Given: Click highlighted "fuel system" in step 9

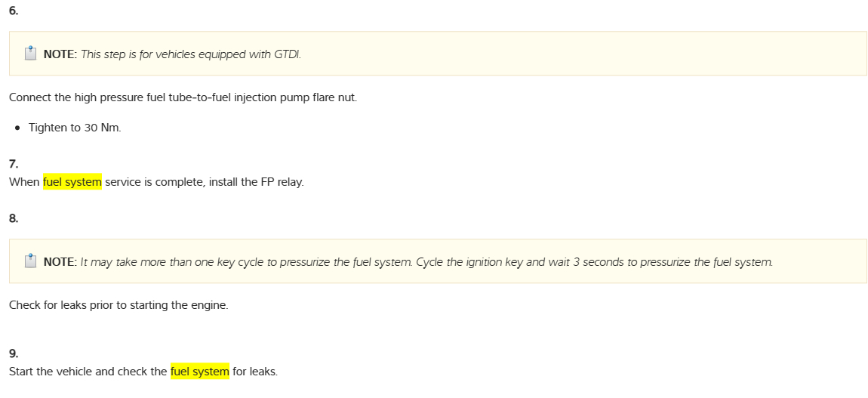Looking at the screenshot, I should (199, 372).
